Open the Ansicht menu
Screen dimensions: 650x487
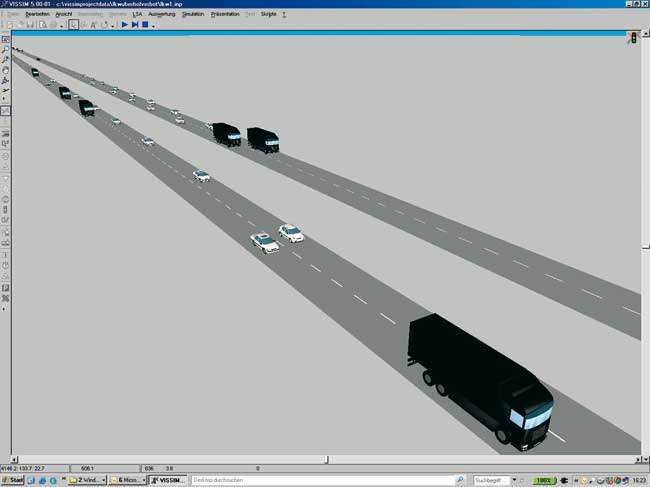64,14
